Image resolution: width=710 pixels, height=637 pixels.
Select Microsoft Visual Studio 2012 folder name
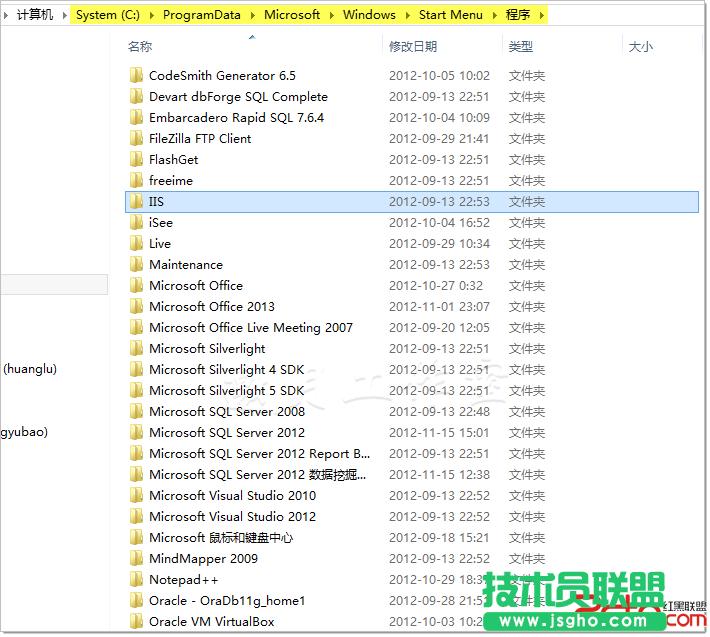pyautogui.click(x=233, y=517)
